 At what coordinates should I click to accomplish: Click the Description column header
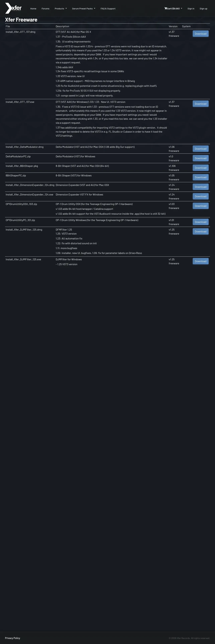pyautogui.click(x=62, y=26)
